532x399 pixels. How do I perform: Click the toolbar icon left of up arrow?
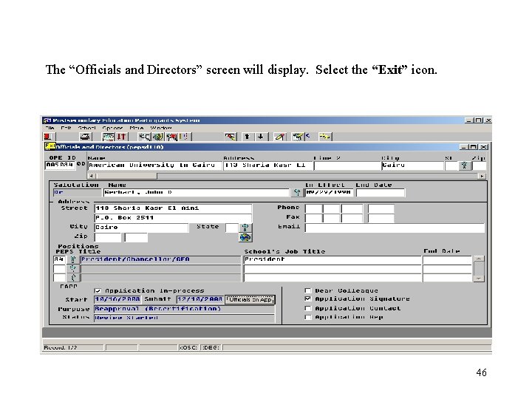click(x=231, y=137)
